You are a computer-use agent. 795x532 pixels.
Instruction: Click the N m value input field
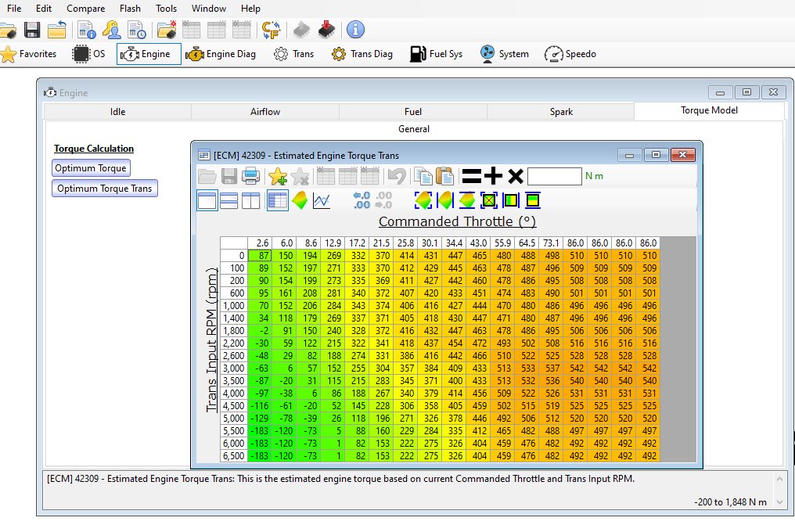(554, 176)
